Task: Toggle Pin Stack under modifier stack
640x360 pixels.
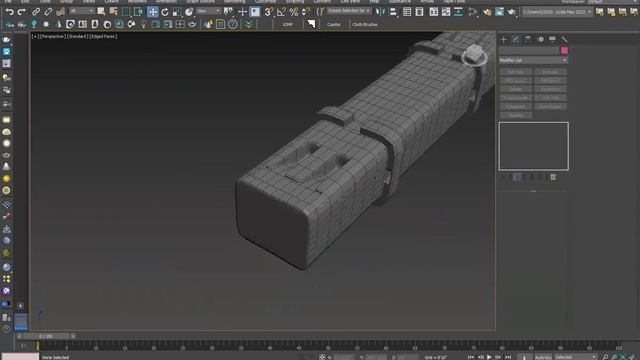Action: (x=503, y=177)
